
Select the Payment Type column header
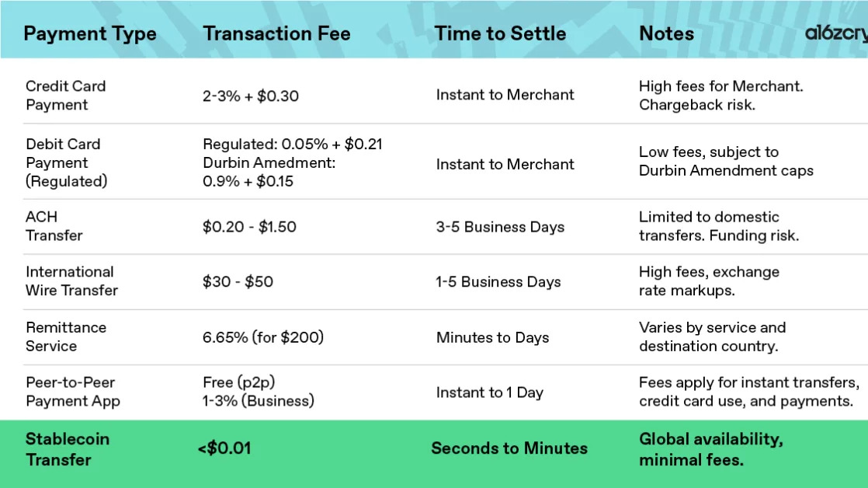point(90,33)
